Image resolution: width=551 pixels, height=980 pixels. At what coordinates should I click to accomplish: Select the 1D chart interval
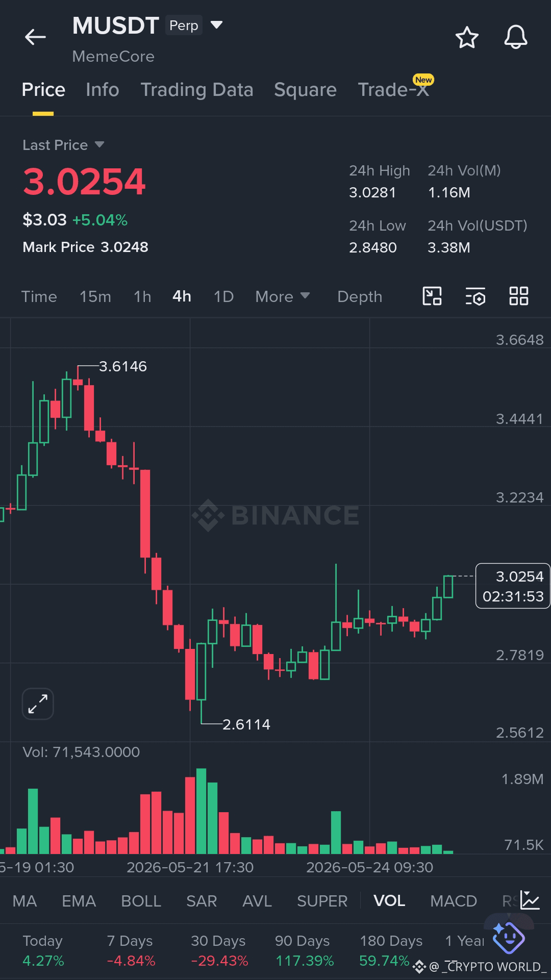click(223, 296)
